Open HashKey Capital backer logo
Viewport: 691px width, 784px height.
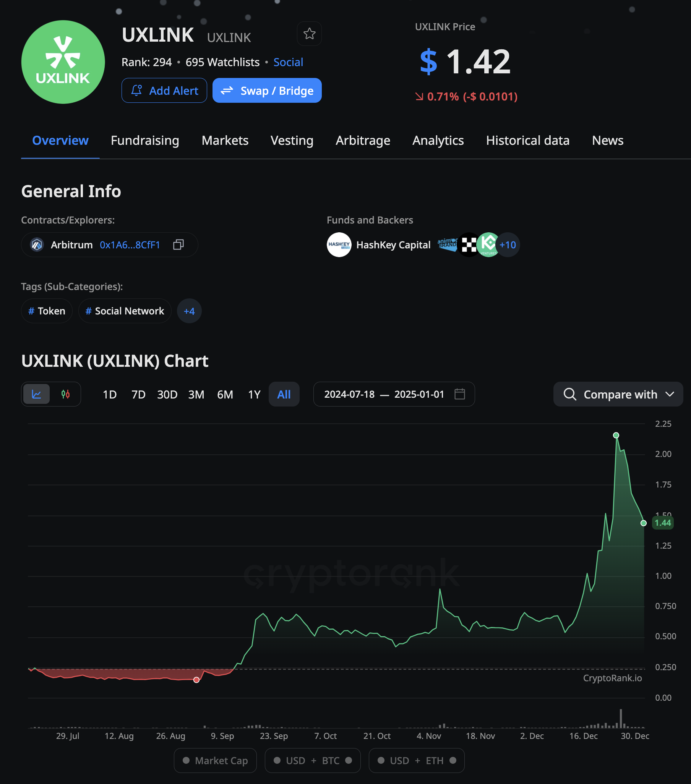339,245
